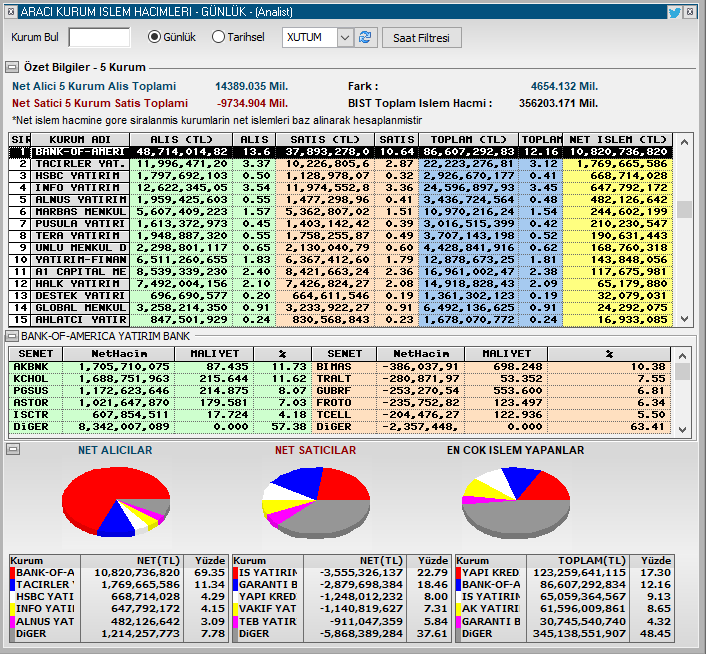Click the SIR column header
Screen dimensions: 706x654
click(x=20, y=140)
